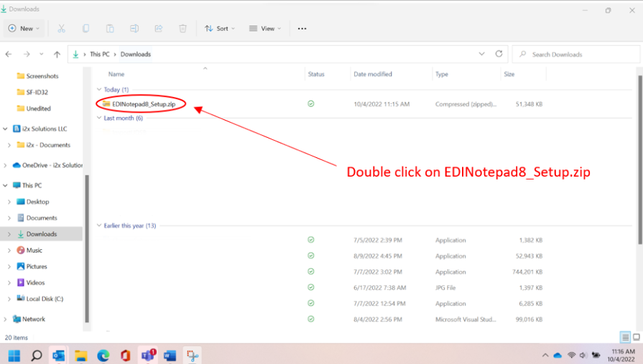Click the Name column header
Screen dimensions: 643x364
coord(116,74)
